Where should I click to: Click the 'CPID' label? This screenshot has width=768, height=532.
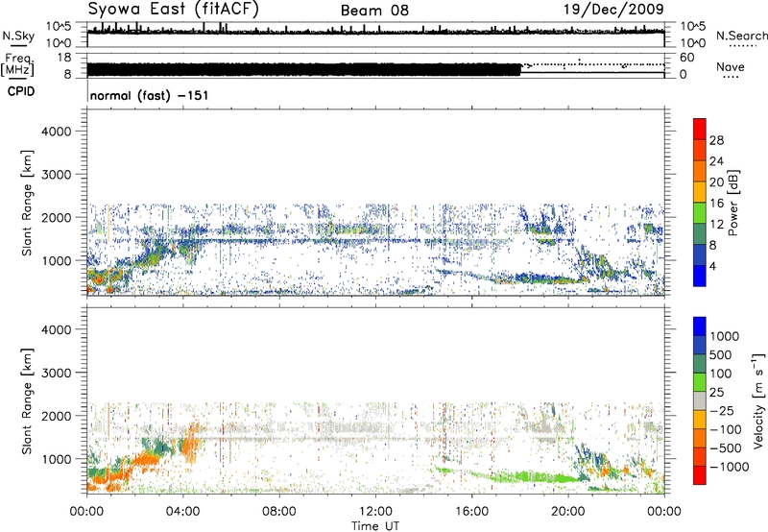(x=21, y=91)
